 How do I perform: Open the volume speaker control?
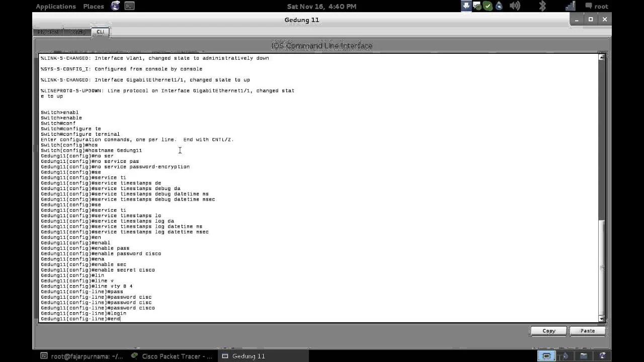coord(515,6)
